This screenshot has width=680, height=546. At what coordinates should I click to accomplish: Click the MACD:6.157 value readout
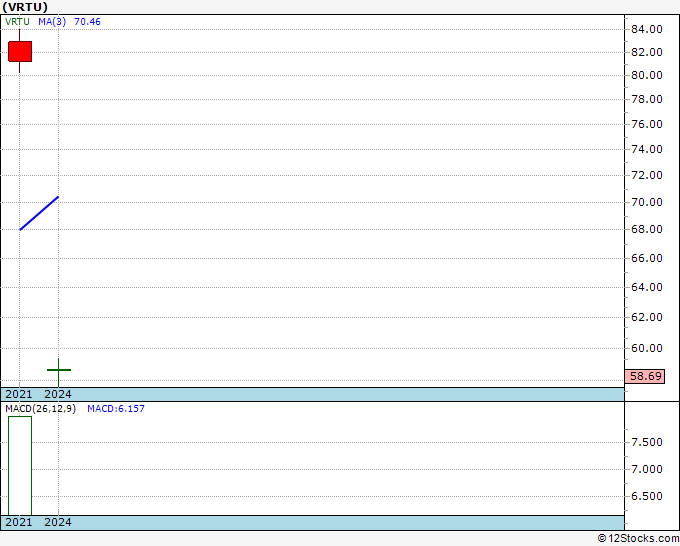coord(116,409)
